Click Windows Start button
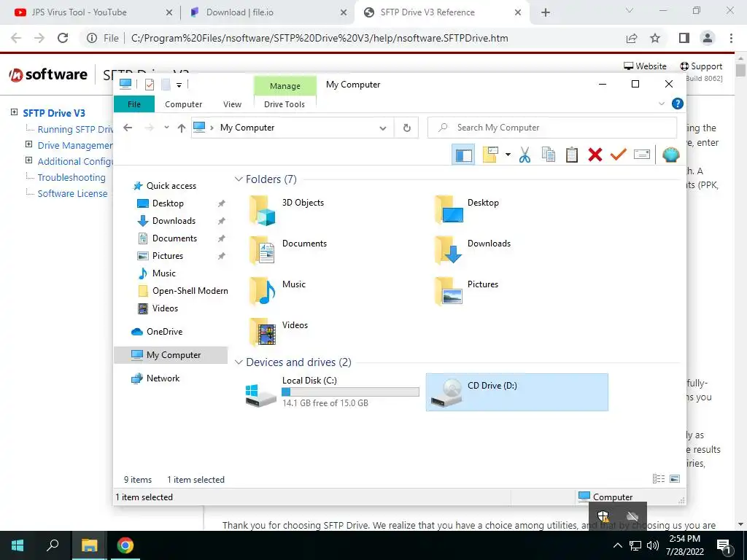The width and height of the screenshot is (747, 560). 18,545
